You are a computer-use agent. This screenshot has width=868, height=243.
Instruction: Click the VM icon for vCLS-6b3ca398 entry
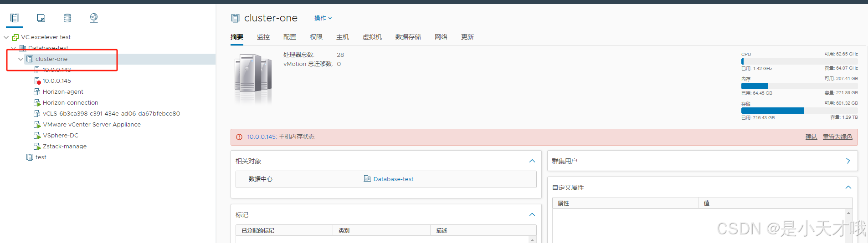pos(37,114)
